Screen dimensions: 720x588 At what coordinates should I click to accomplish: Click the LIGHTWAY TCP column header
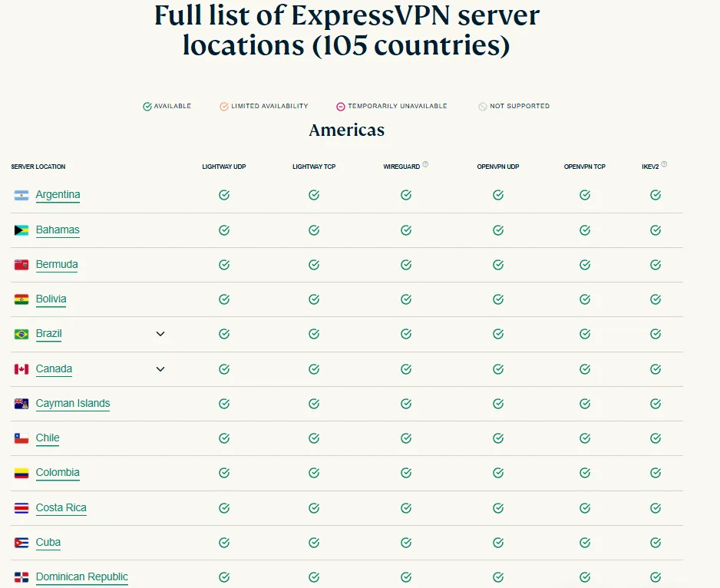(313, 166)
